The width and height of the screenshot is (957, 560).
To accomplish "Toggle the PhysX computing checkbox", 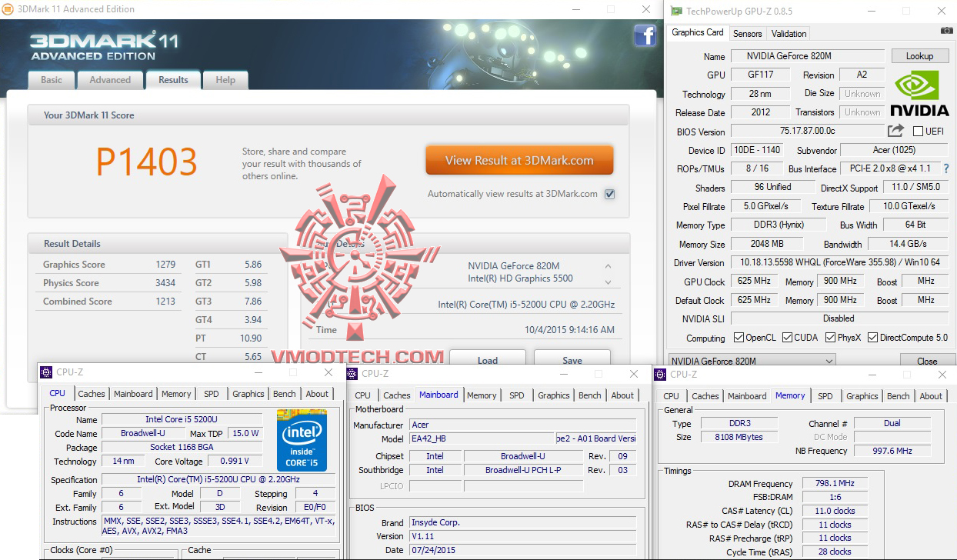I will click(x=830, y=338).
